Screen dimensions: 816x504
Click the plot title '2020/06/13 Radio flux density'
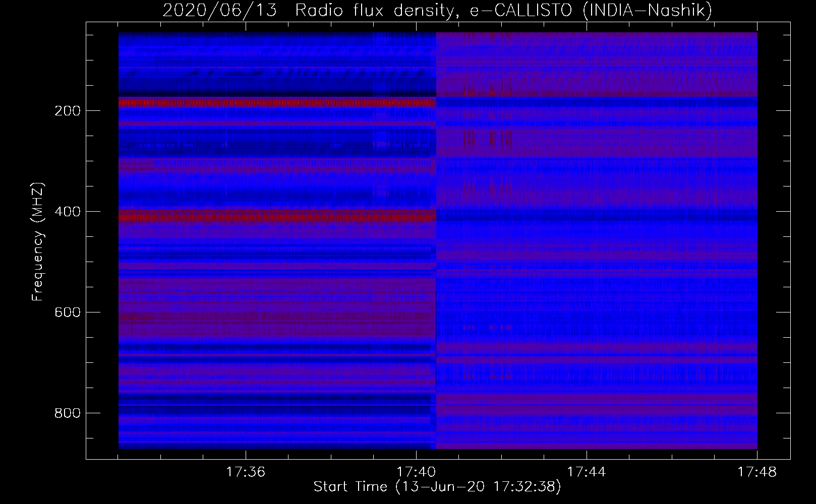pyautogui.click(x=437, y=10)
